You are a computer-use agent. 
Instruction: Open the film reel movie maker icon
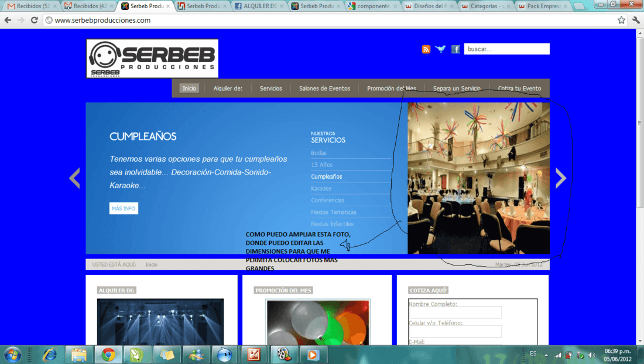[283, 355]
